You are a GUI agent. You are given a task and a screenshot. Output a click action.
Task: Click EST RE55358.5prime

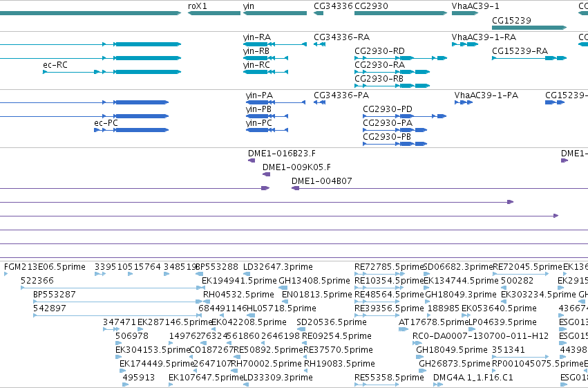(x=377, y=385)
